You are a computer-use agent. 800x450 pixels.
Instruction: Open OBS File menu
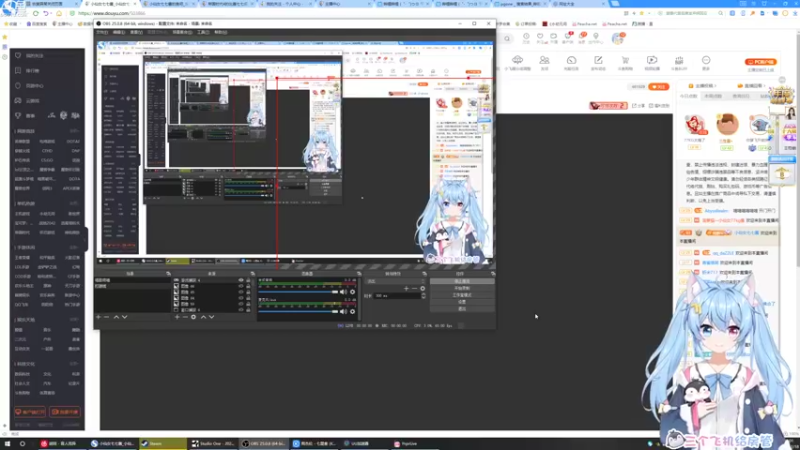coord(103,32)
